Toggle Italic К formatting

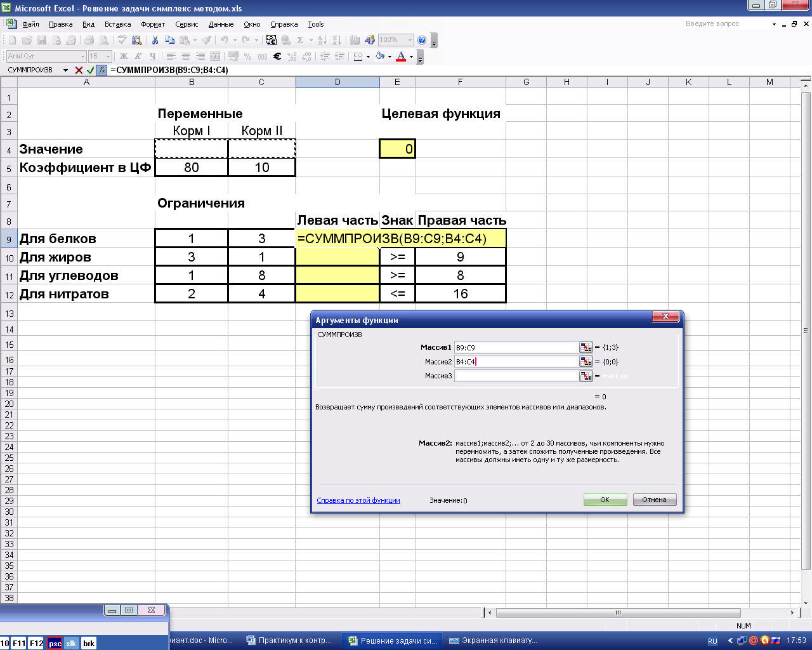tap(138, 56)
